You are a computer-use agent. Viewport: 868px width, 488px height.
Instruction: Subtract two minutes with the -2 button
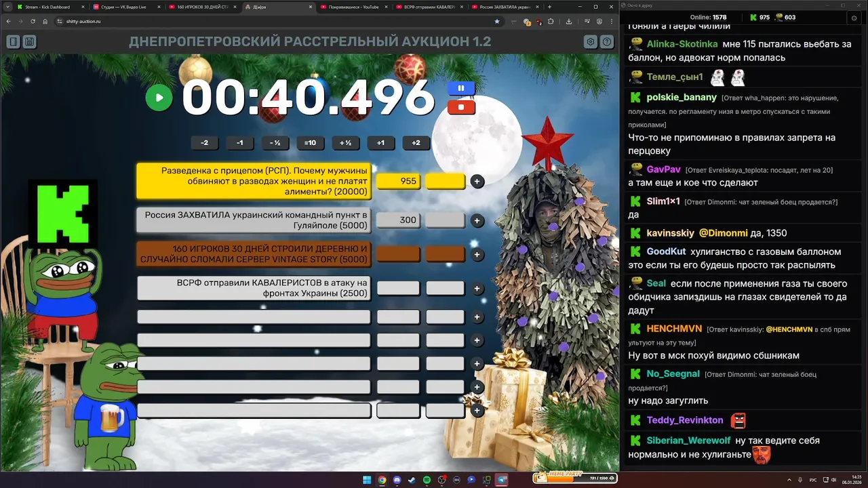(204, 143)
